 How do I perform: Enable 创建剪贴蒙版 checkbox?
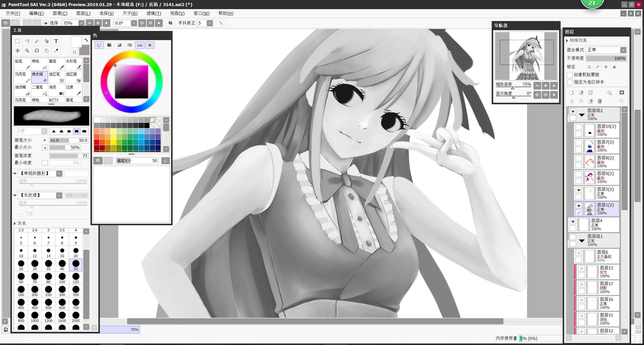tap(570, 75)
